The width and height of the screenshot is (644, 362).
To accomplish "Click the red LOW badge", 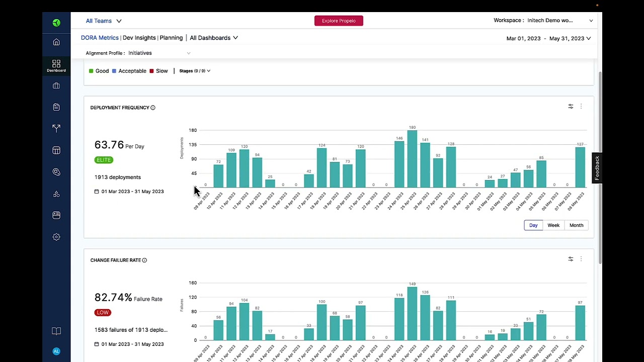I will click(103, 313).
